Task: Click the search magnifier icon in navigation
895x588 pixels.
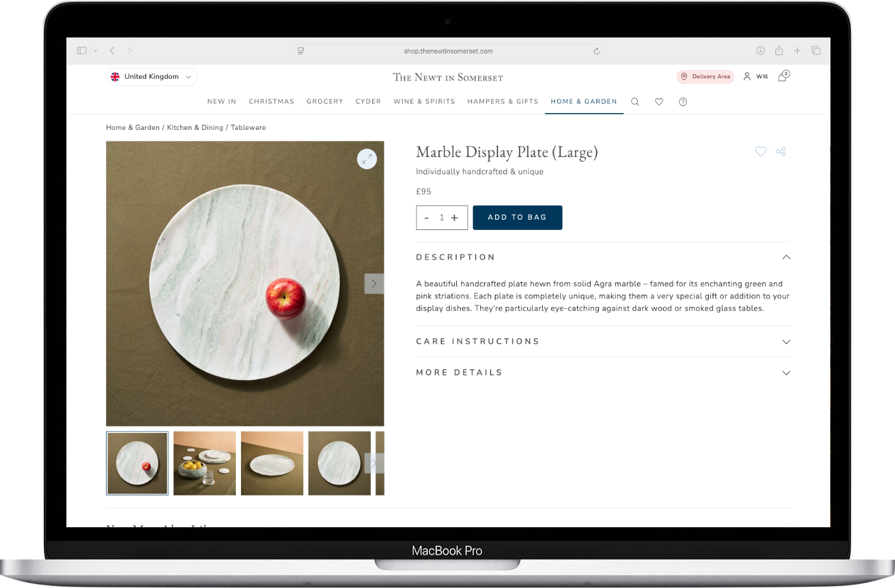Action: click(635, 102)
